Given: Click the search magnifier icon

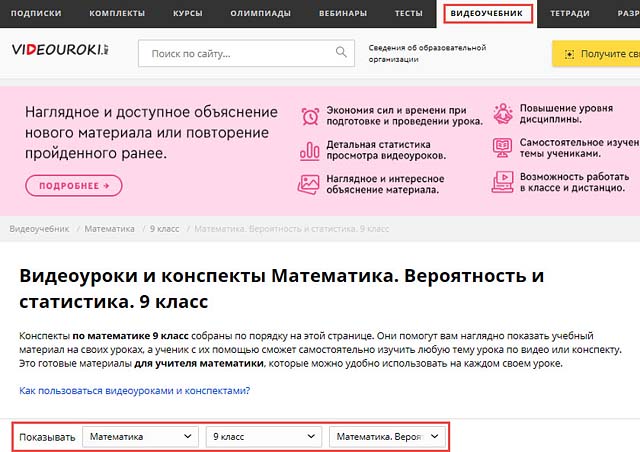Looking at the screenshot, I should [x=342, y=53].
